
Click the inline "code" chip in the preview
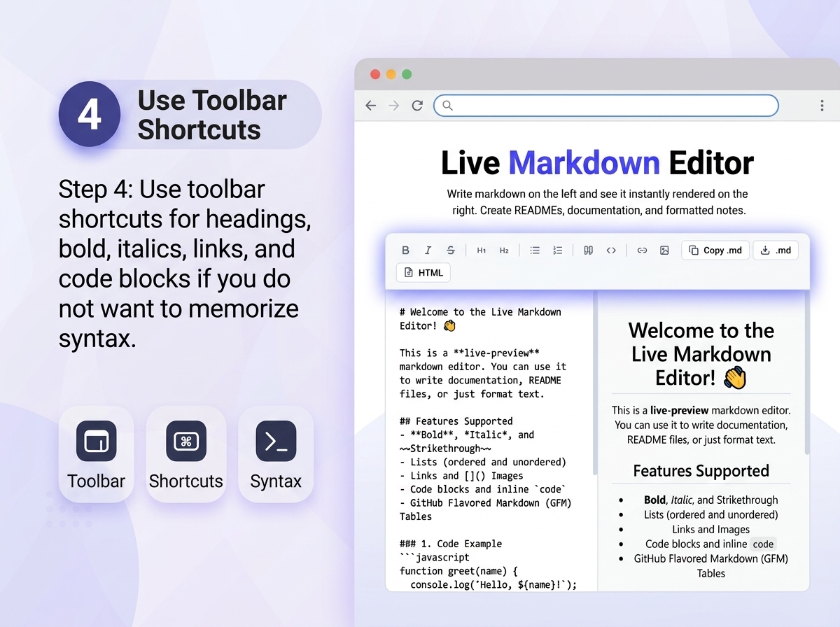(x=763, y=544)
